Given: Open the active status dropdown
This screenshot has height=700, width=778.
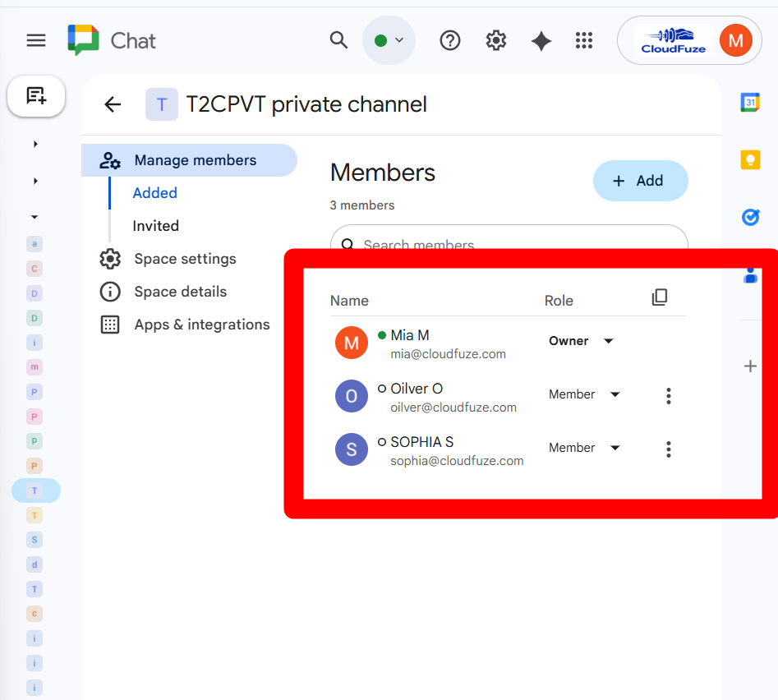Looking at the screenshot, I should (389, 40).
